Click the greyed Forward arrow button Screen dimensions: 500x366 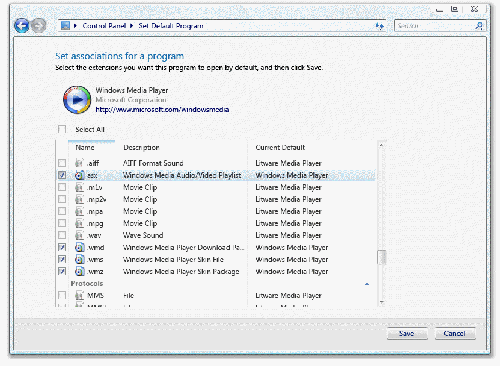(x=39, y=25)
